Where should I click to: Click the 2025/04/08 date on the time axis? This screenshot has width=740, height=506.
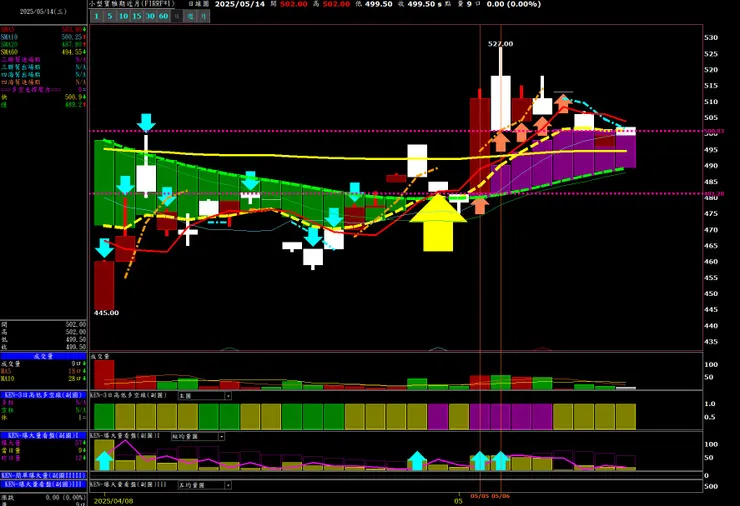point(113,501)
